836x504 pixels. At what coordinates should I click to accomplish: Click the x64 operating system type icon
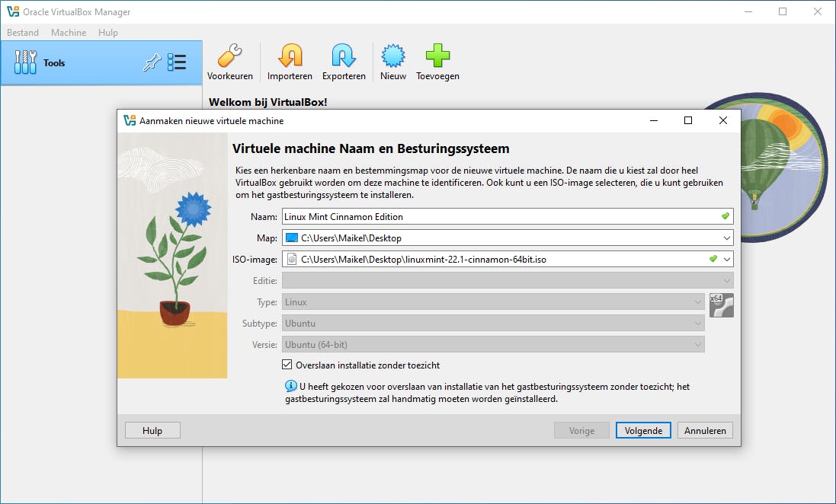(722, 305)
